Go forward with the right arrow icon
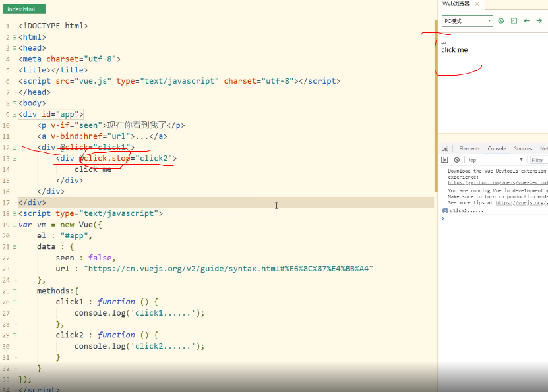The height and width of the screenshot is (392, 548). [x=539, y=21]
